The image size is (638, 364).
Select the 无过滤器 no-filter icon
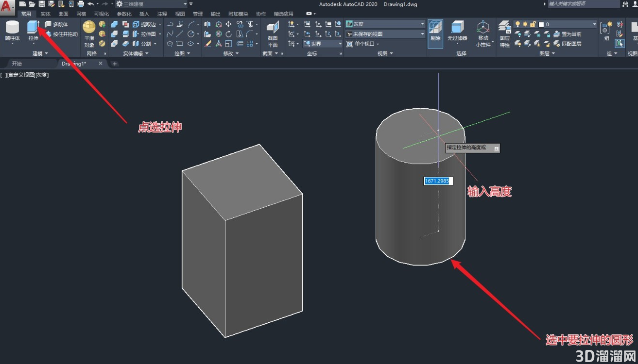457,32
